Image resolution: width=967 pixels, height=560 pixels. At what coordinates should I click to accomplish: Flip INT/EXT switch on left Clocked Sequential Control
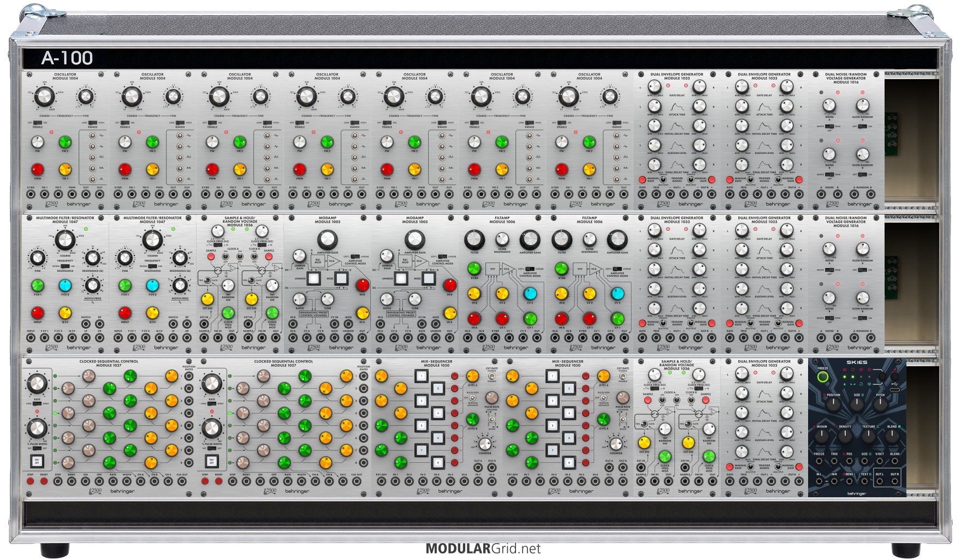point(37,449)
